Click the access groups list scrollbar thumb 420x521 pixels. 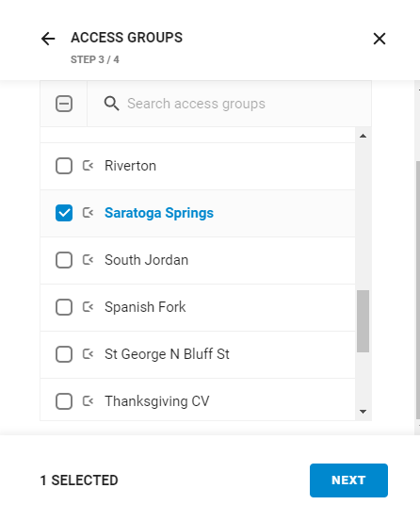coord(363,321)
